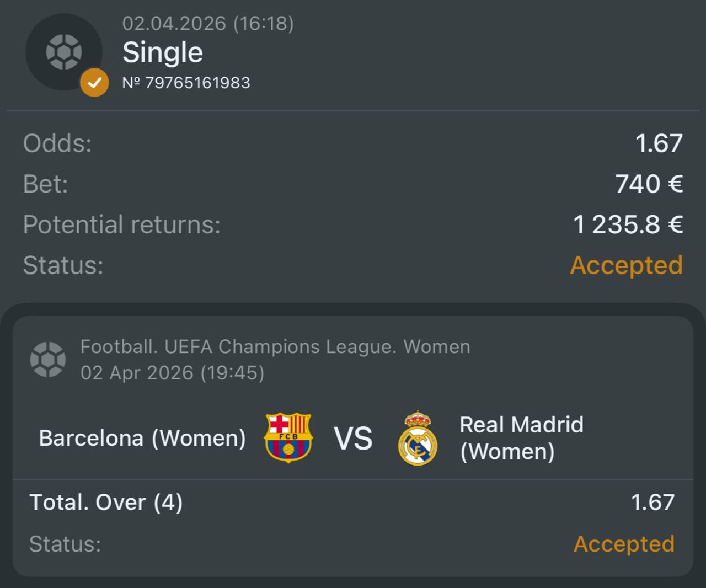Click the bet date 02.04.2026 (16:18)
The width and height of the screenshot is (706, 588).
coord(208,23)
